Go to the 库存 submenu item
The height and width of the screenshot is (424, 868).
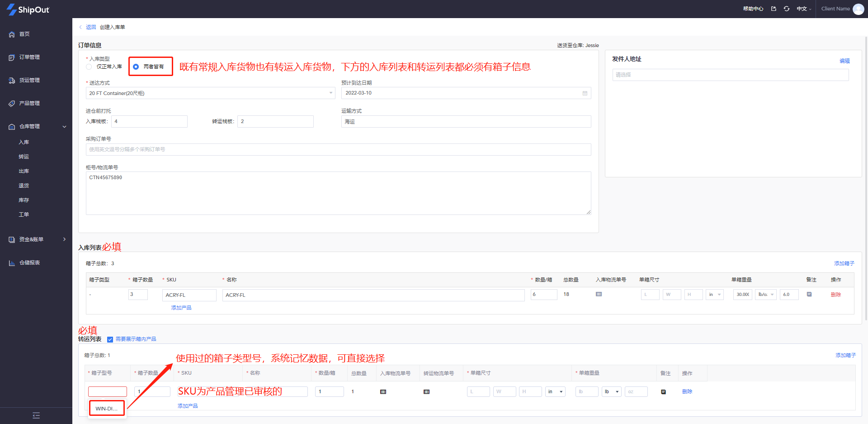pos(24,200)
